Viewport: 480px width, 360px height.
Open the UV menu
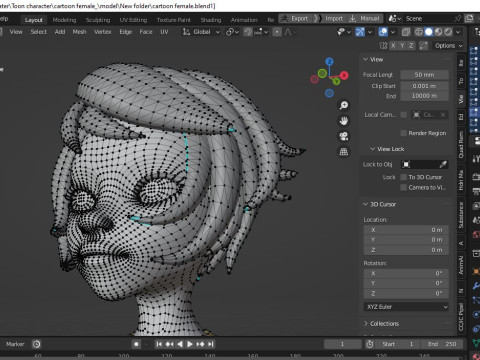click(164, 32)
